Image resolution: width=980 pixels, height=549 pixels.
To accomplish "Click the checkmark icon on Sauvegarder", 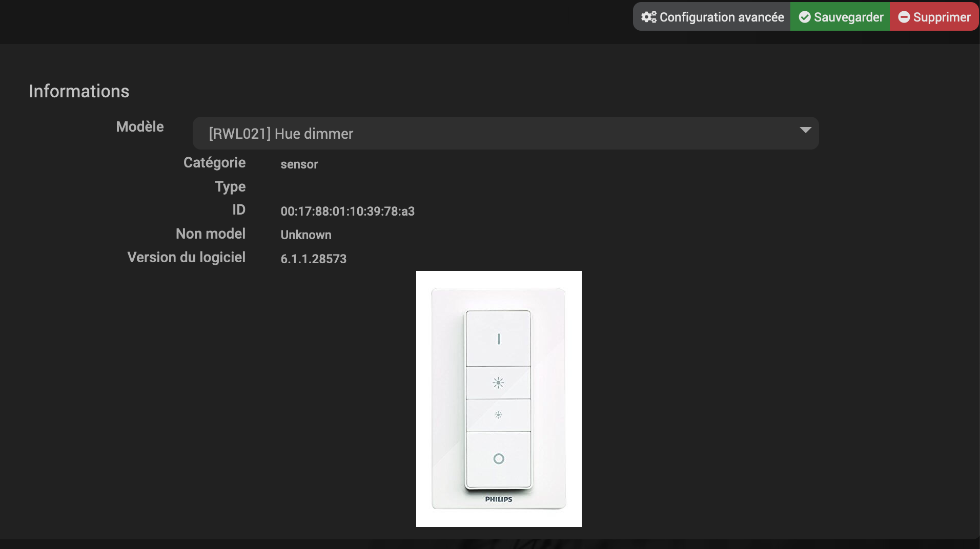I will [805, 17].
